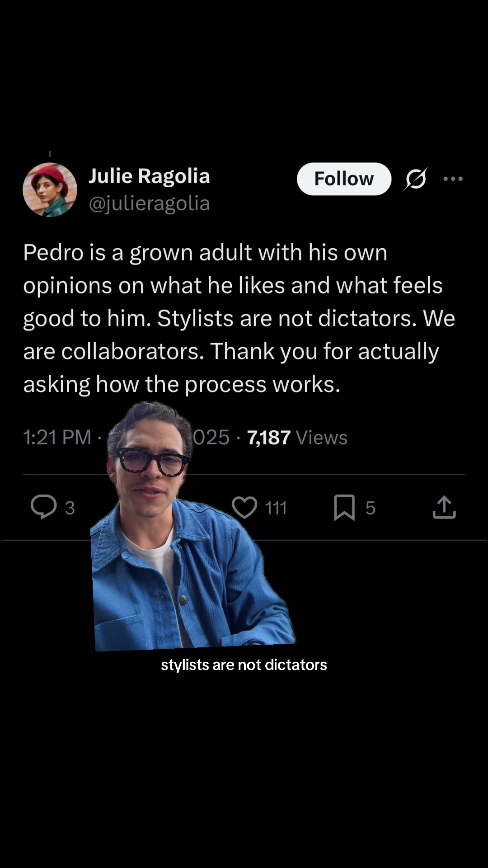Bookmark the post using the bookmark icon
This screenshot has height=868, width=488.
tap(344, 507)
